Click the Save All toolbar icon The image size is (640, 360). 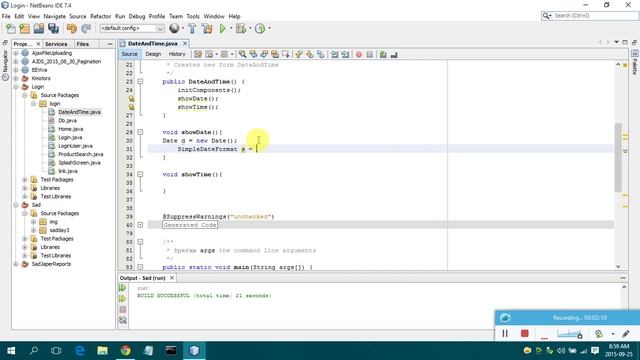pyautogui.click(x=53, y=29)
